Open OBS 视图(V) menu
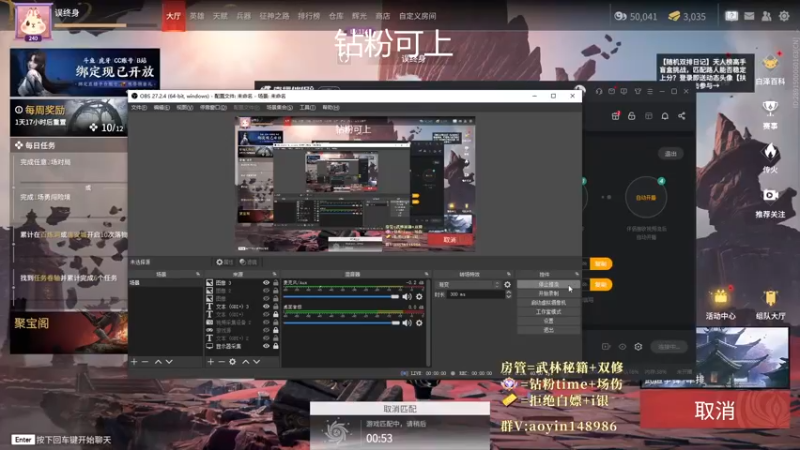 [184, 108]
